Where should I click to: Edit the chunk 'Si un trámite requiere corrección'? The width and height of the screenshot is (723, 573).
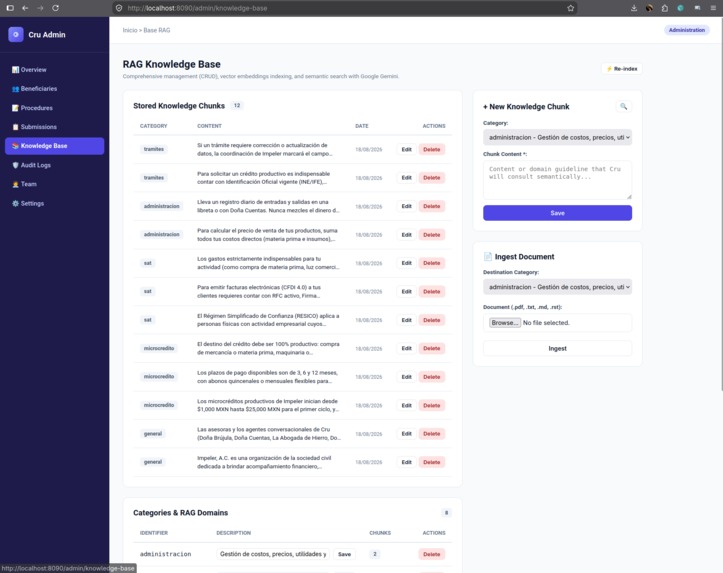(406, 149)
